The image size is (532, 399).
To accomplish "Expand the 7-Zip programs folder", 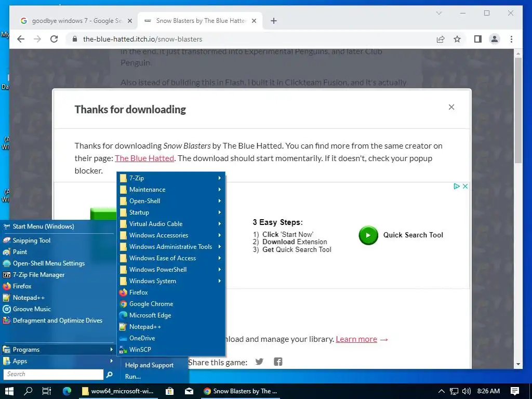I will tap(171, 178).
